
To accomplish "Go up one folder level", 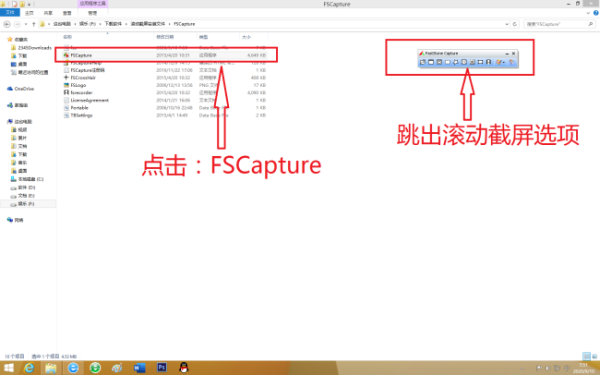I will (x=34, y=24).
